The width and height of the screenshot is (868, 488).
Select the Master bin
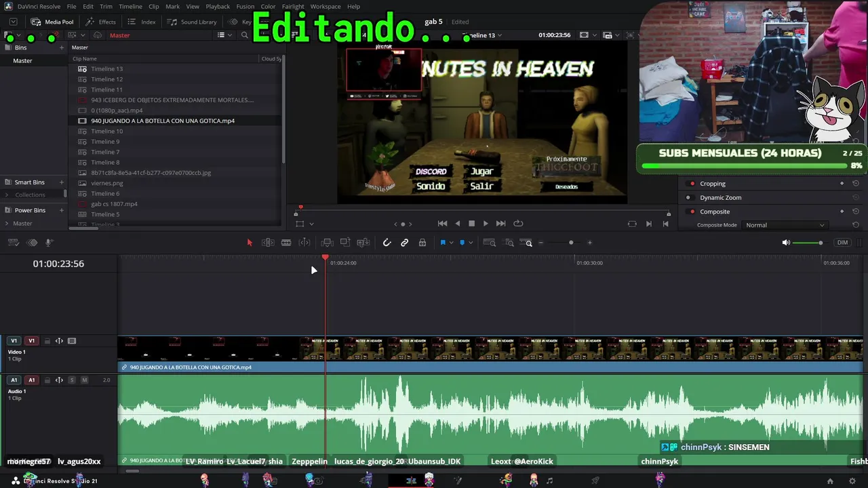tap(22, 61)
